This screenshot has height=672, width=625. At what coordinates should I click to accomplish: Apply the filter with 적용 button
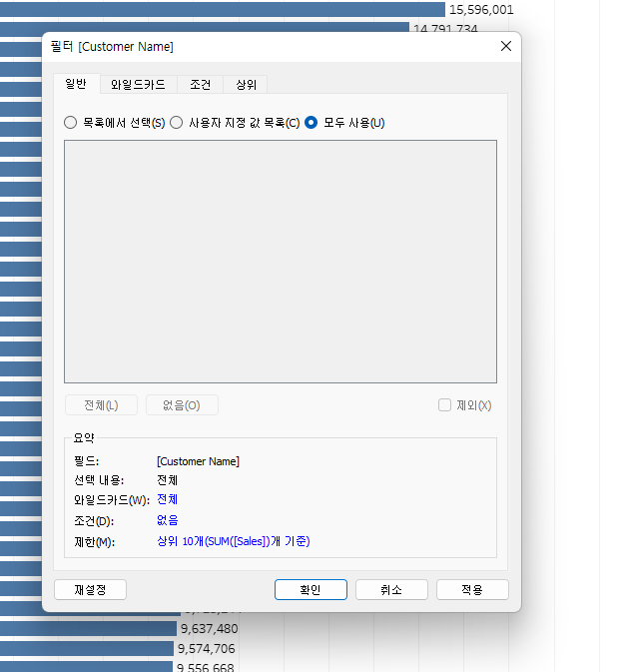[x=472, y=590]
